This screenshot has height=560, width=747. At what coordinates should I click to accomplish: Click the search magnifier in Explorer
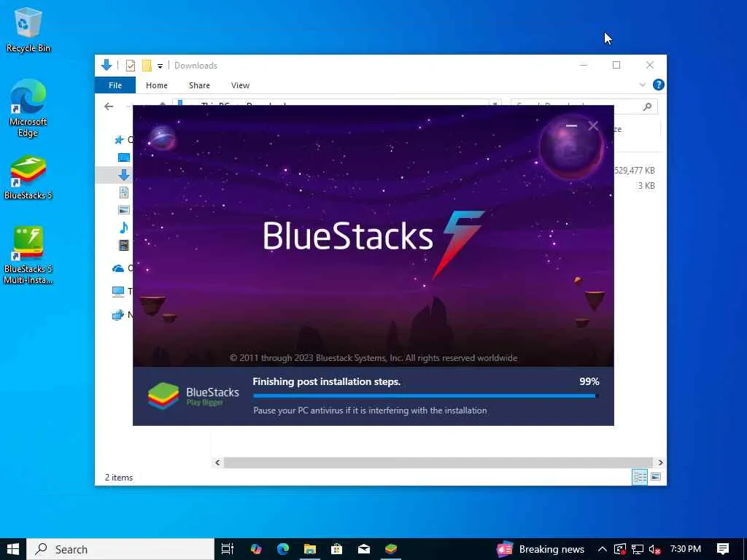(x=647, y=106)
